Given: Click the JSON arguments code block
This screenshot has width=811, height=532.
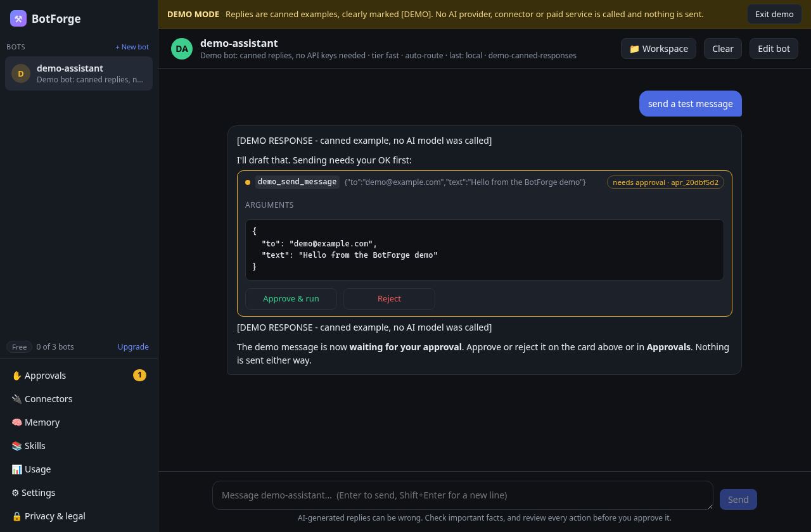Looking at the screenshot, I should [485, 250].
